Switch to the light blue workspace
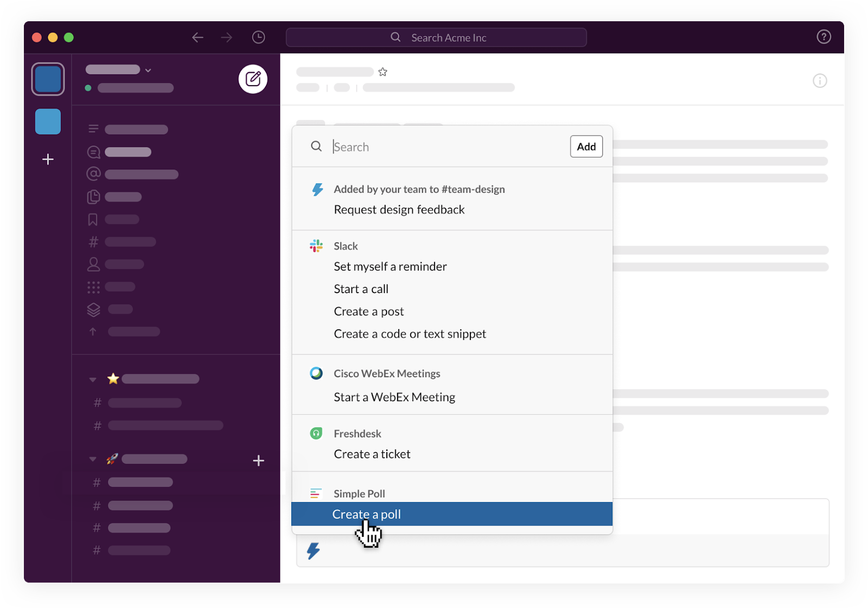This screenshot has height=609, width=868. coord(48,122)
